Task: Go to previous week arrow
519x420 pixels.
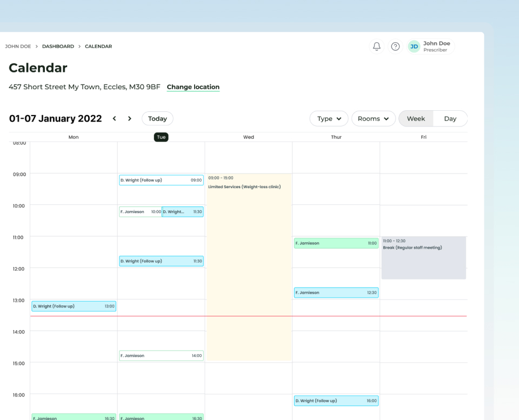Action: (115, 118)
